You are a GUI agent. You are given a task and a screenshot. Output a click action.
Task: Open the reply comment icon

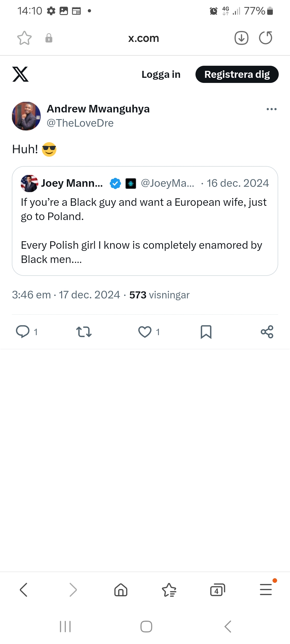[x=23, y=332]
